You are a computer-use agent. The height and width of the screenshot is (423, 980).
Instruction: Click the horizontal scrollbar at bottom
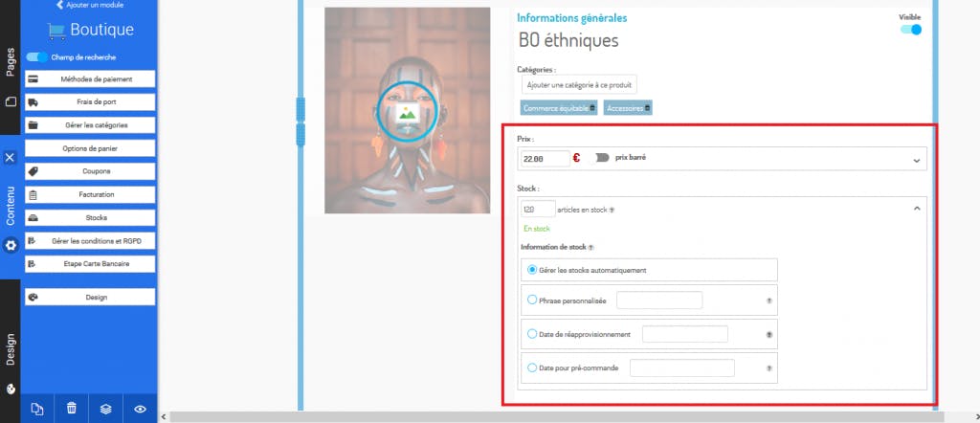click(x=556, y=416)
